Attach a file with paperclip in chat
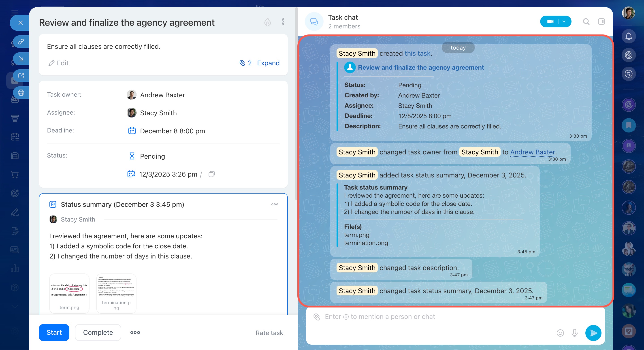This screenshot has width=644, height=350. point(316,317)
